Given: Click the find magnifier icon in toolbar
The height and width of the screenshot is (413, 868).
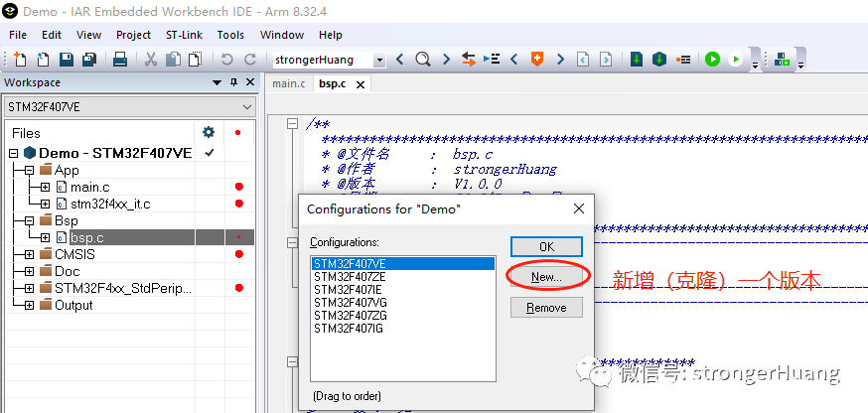Looking at the screenshot, I should point(423,59).
